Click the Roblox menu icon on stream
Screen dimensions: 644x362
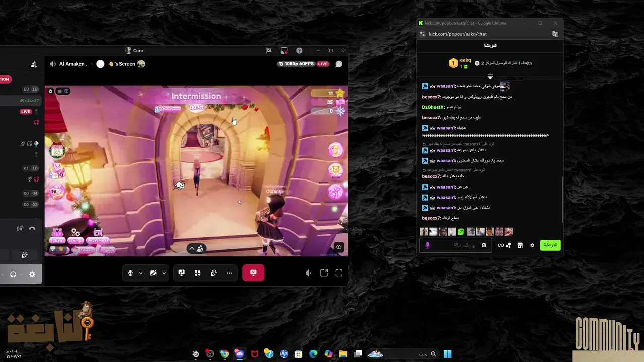pos(50,91)
